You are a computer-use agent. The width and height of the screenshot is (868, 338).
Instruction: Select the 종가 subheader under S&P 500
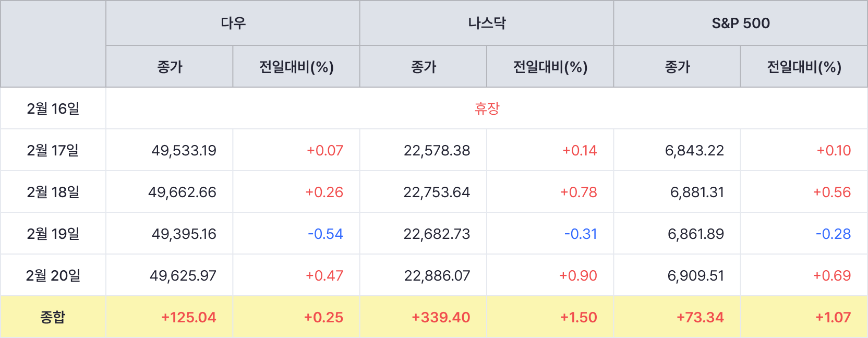[677, 67]
